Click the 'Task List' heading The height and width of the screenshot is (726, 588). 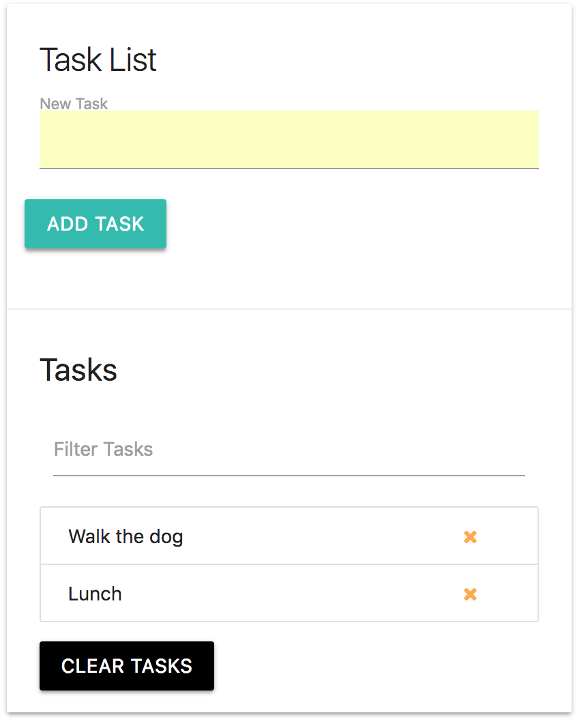click(x=98, y=60)
